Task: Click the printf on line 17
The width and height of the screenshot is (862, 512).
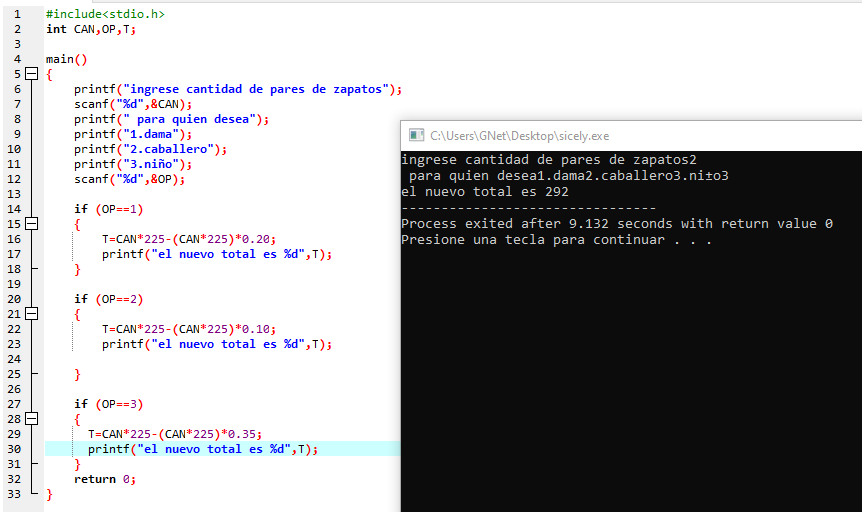Action: (x=217, y=254)
